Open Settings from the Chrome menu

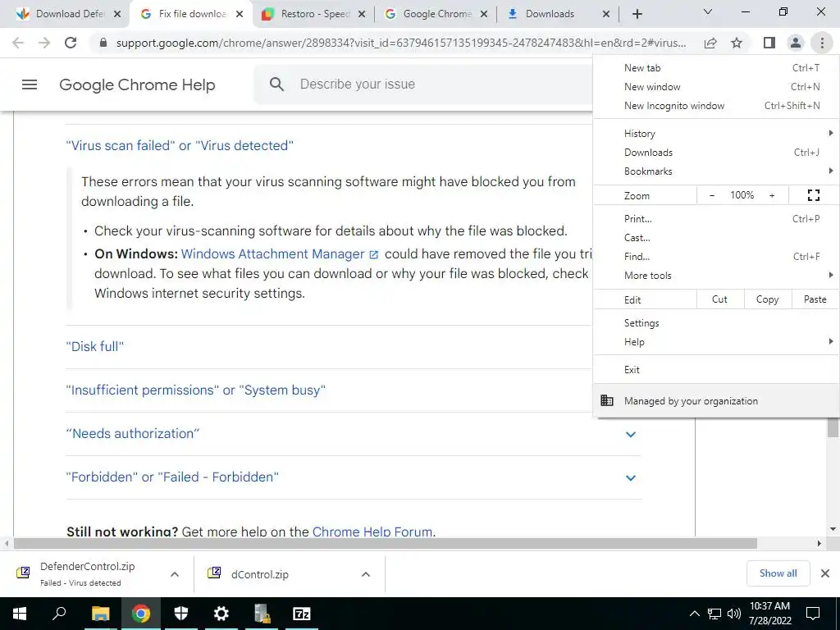[716, 323]
